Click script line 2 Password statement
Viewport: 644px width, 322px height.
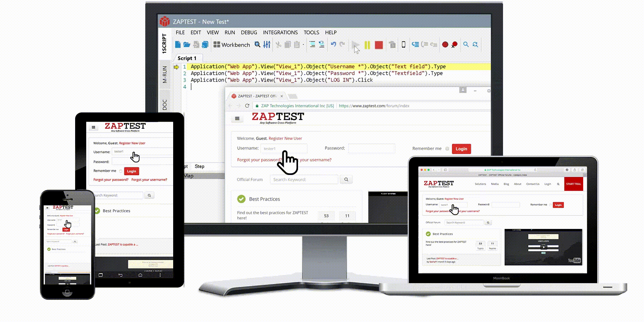[x=317, y=73]
